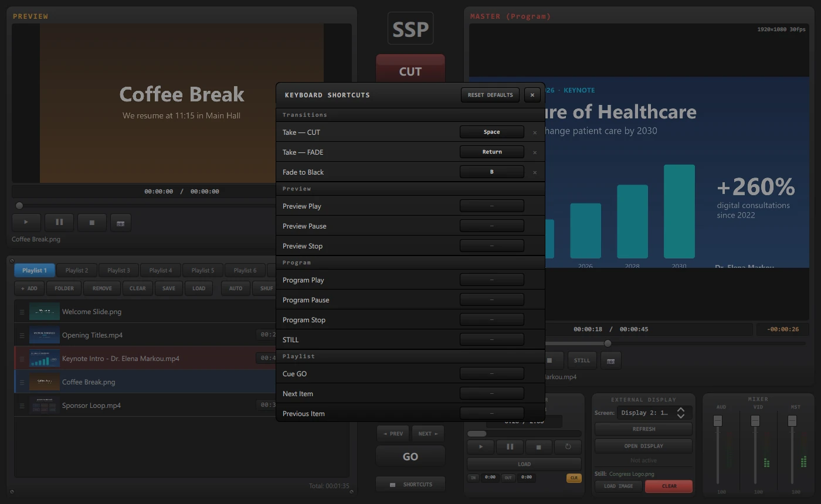The height and width of the screenshot is (504, 821).
Task: Pause the Preview player
Action: tap(59, 223)
